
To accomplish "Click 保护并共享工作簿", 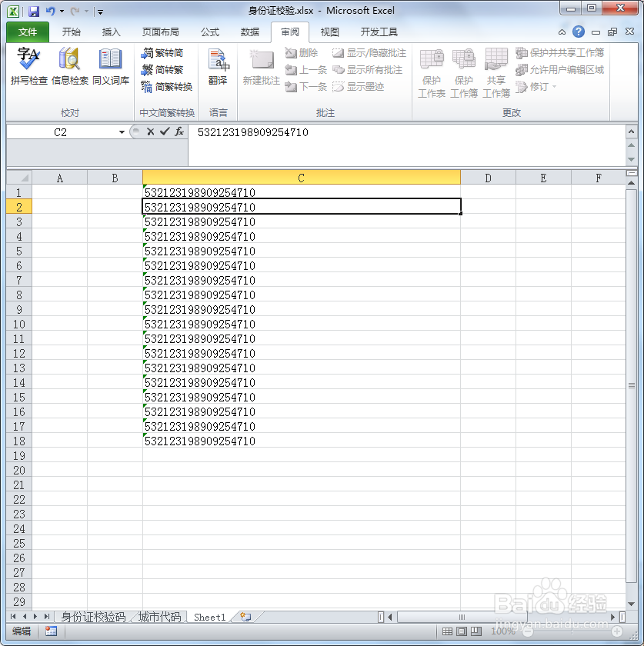I will pos(560,53).
